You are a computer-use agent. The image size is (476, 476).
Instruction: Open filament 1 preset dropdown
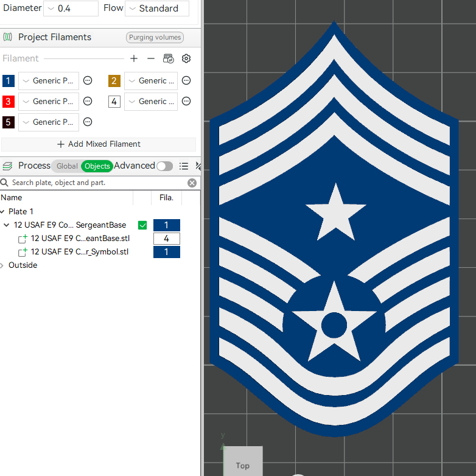49,81
